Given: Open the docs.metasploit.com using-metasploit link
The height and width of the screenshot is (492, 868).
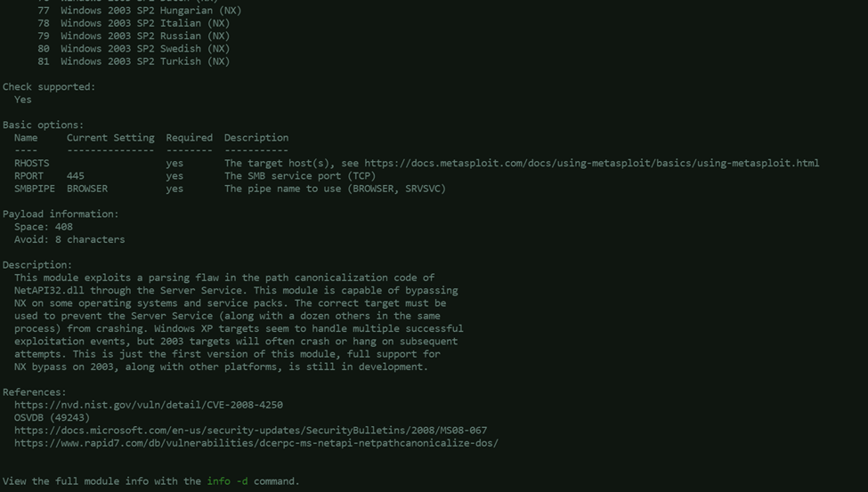Looking at the screenshot, I should pyautogui.click(x=591, y=163).
